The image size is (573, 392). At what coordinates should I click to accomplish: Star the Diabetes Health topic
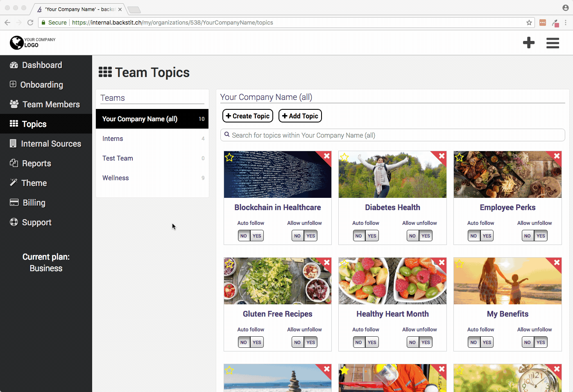click(344, 157)
